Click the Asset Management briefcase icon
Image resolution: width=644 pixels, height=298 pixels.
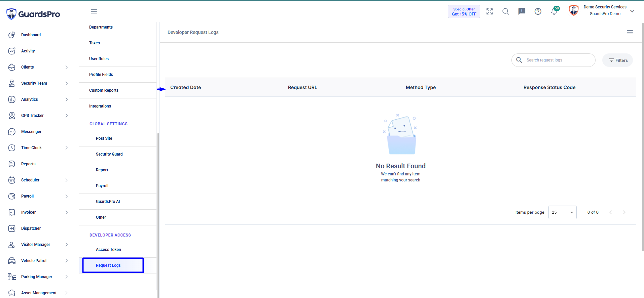[12, 293]
